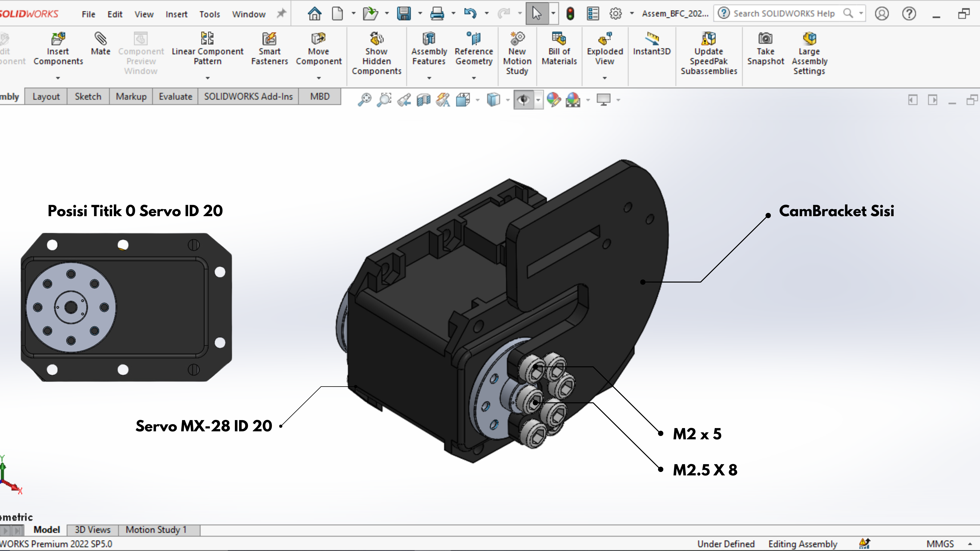Undo the last action
The width and height of the screenshot is (980, 551).
click(470, 14)
